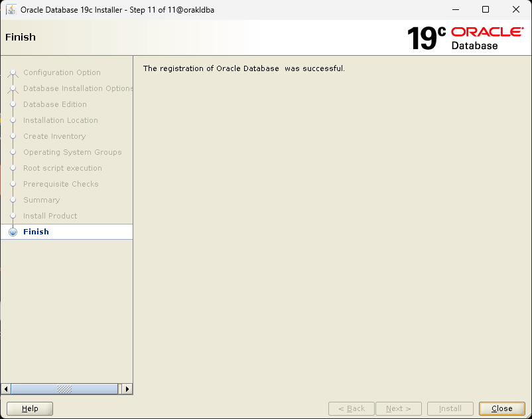The image size is (532, 419).
Task: Click the disabled Next button
Action: [x=399, y=408]
